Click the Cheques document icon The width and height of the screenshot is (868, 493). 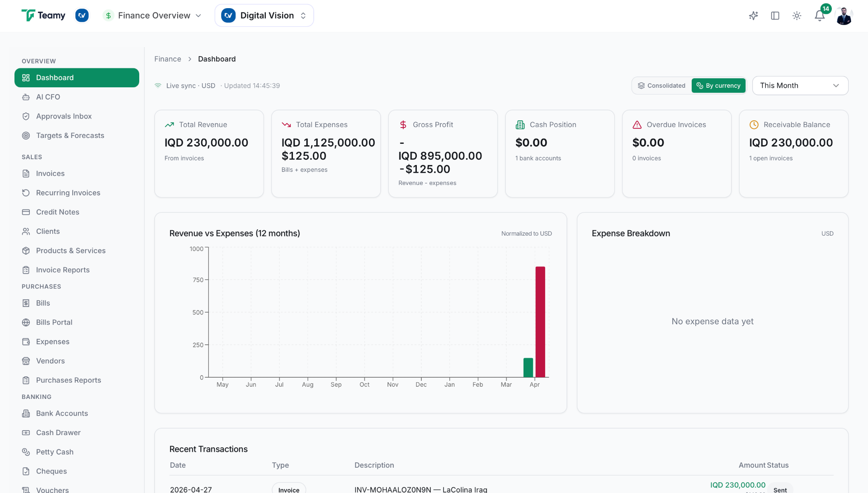click(26, 471)
